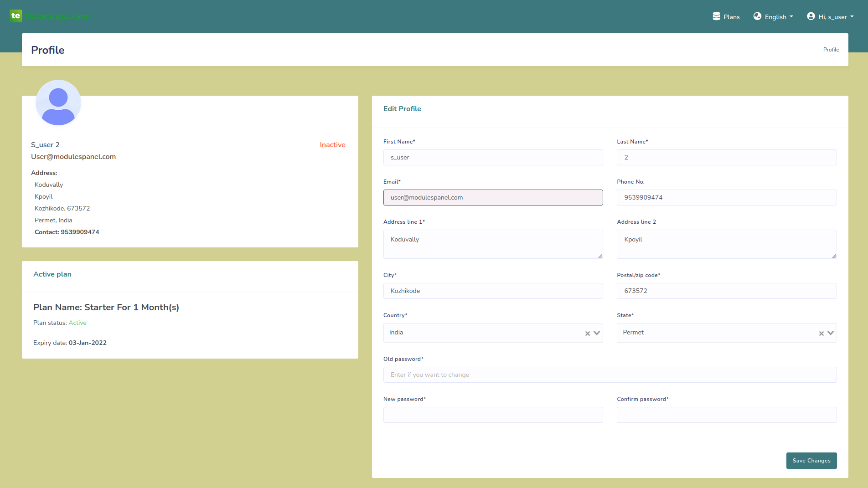Click the Plans database icon
Viewport: 868px width, 488px height.
[x=716, y=16]
